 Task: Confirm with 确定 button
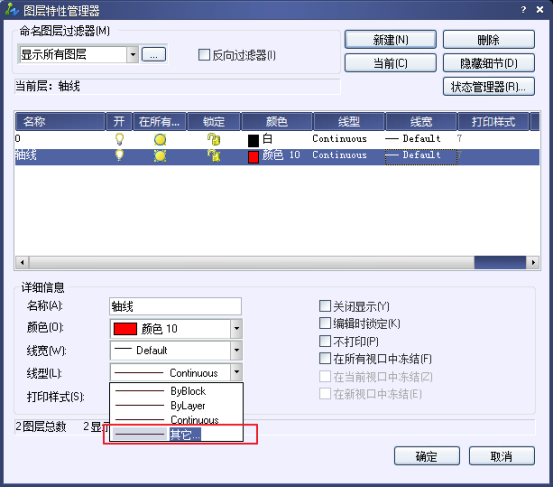427,456
